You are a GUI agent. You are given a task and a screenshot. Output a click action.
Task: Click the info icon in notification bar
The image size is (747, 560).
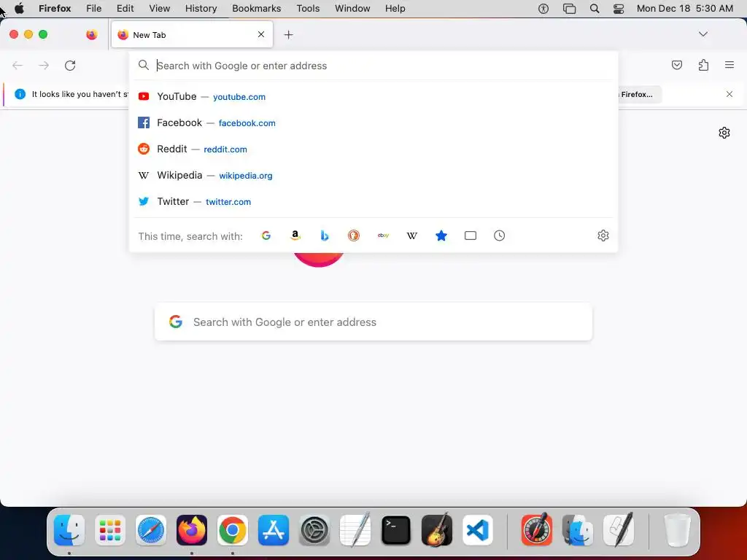(20, 94)
